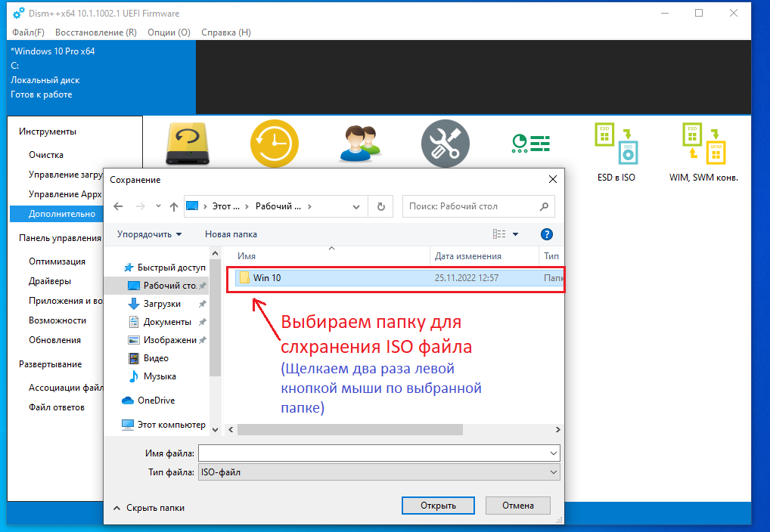Select Возможности in Dism++ sidebar
The width and height of the screenshot is (770, 532).
pos(57,320)
